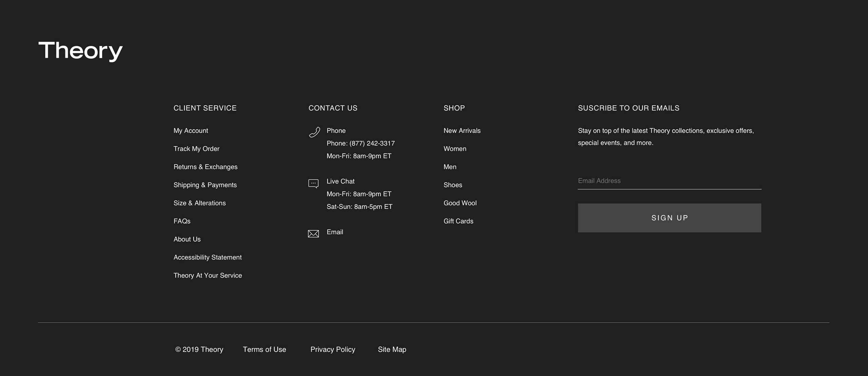This screenshot has width=868, height=376.
Task: Click the SIGN UP button
Action: 670,218
